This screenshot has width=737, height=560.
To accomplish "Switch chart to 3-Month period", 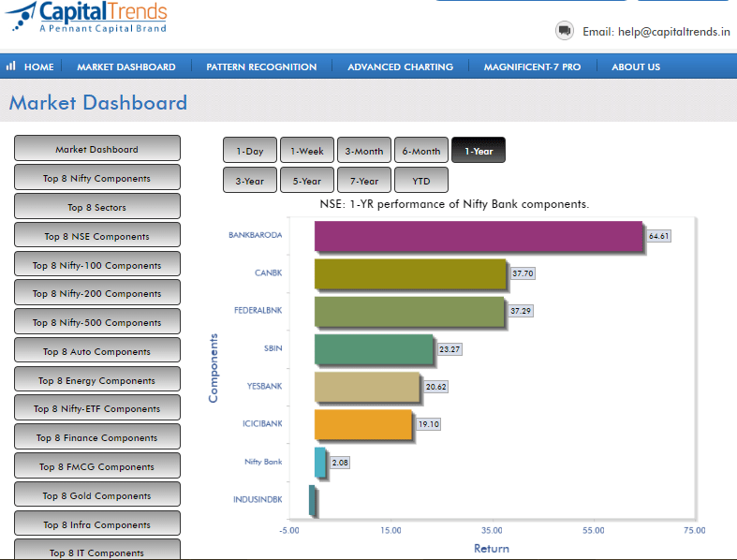I will tap(364, 151).
